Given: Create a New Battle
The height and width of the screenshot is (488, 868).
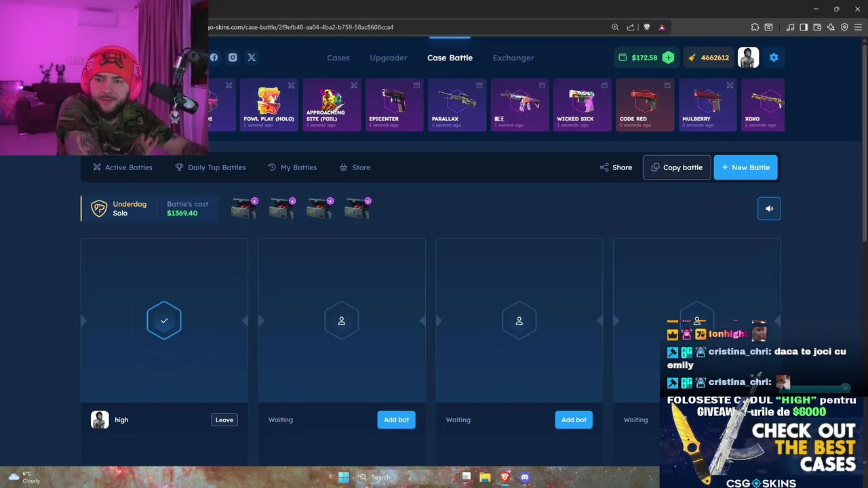Looking at the screenshot, I should pyautogui.click(x=745, y=167).
